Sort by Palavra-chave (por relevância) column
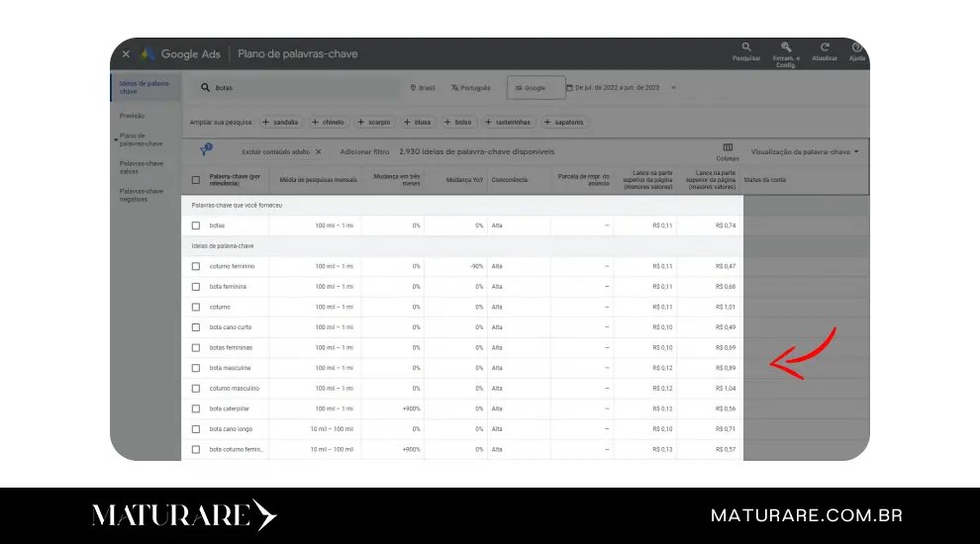980x544 pixels. click(x=235, y=180)
